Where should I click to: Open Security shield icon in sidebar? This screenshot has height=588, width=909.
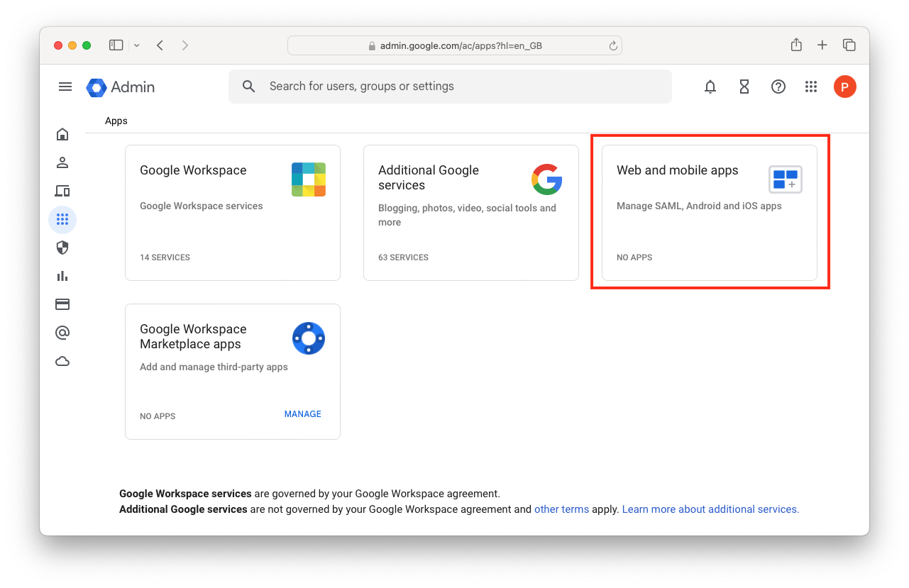[62, 248]
